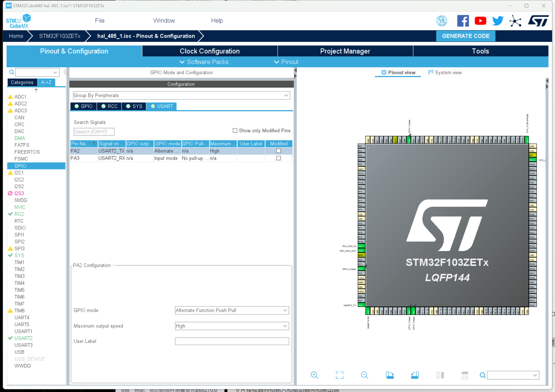Enable Show only Modified Pins
Screen dimensions: 555x392
[x=235, y=131]
